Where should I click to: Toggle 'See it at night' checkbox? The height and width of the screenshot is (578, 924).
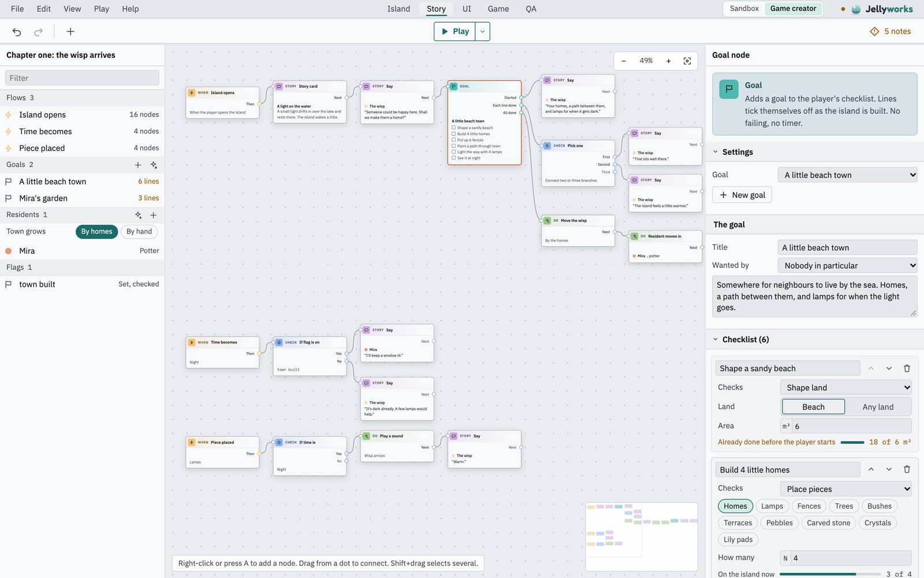coord(454,158)
